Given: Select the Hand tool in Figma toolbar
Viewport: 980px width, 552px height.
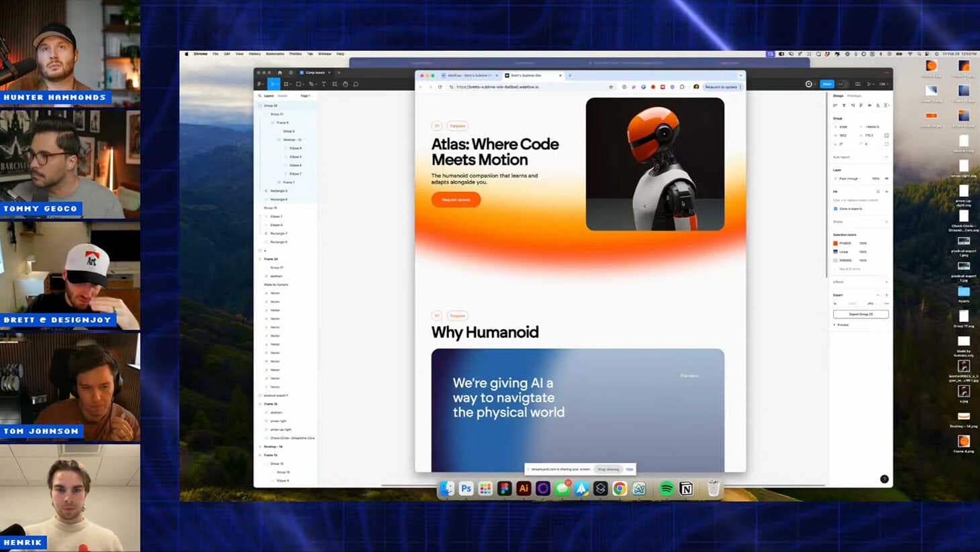Looking at the screenshot, I should click(x=345, y=85).
